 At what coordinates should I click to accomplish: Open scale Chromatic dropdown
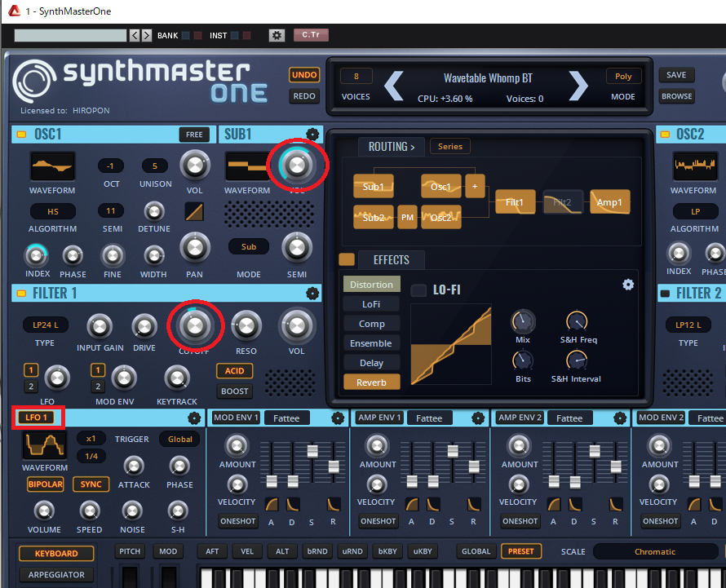(x=655, y=551)
